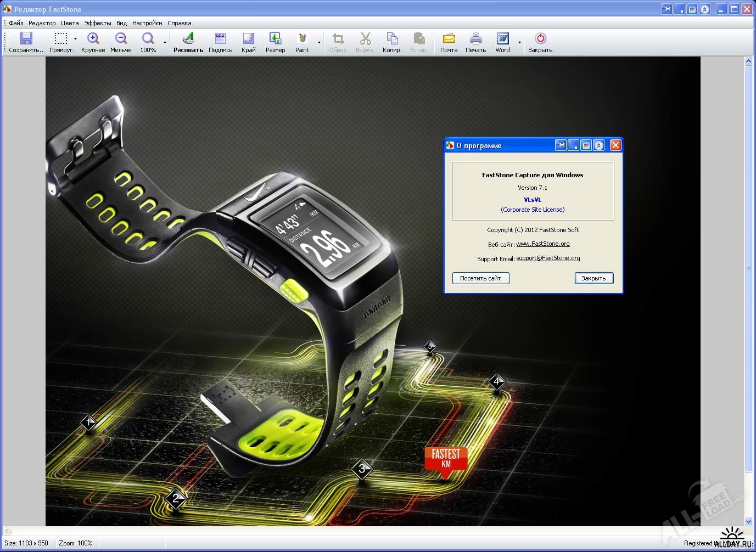Expand the dropdown arrow beside Word

[x=519, y=42]
